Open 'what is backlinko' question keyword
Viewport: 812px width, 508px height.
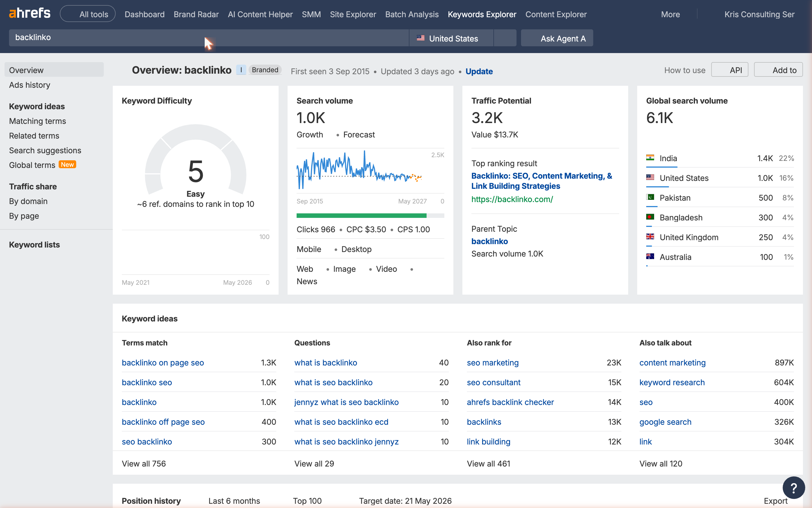[x=325, y=363]
